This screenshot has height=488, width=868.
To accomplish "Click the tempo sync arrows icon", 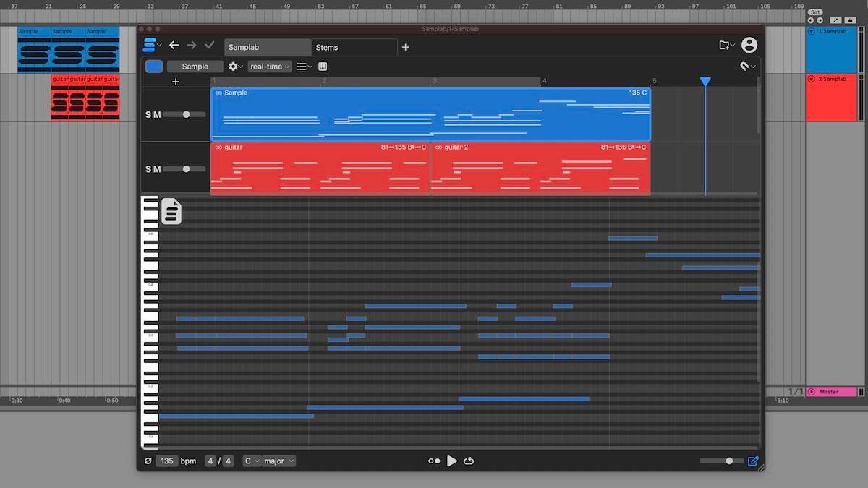I will click(148, 461).
